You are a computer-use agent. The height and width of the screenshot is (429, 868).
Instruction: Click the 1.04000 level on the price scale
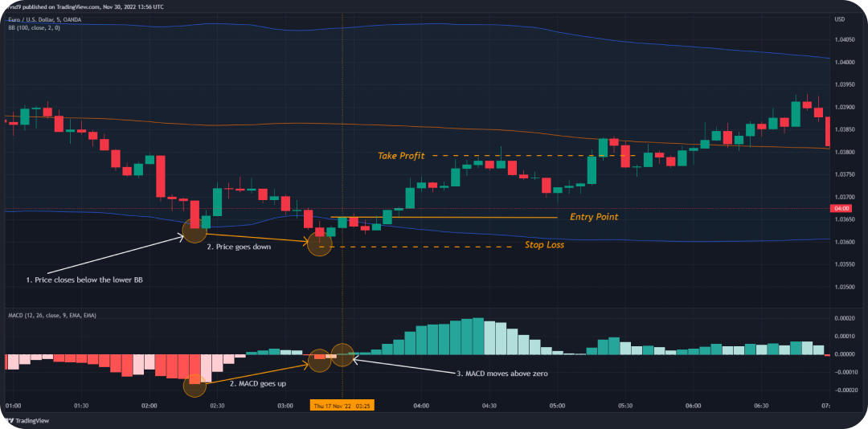pos(844,62)
